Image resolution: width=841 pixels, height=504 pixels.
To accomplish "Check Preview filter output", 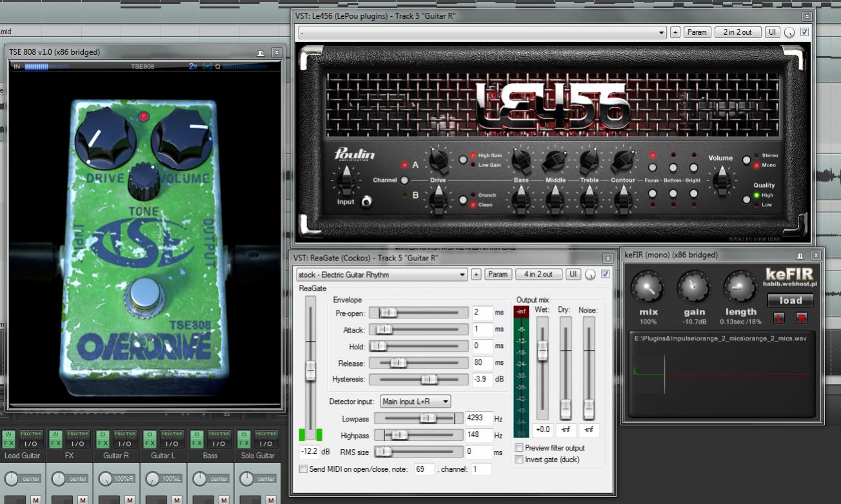I will [519, 448].
